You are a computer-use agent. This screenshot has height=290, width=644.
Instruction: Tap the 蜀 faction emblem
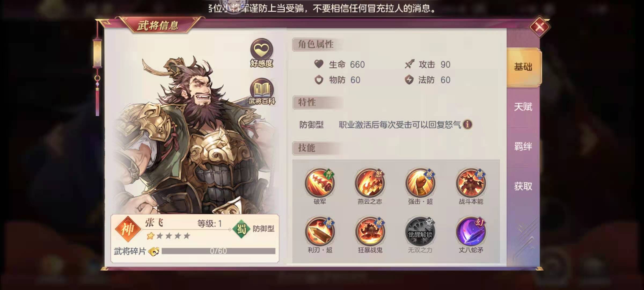coord(241,229)
